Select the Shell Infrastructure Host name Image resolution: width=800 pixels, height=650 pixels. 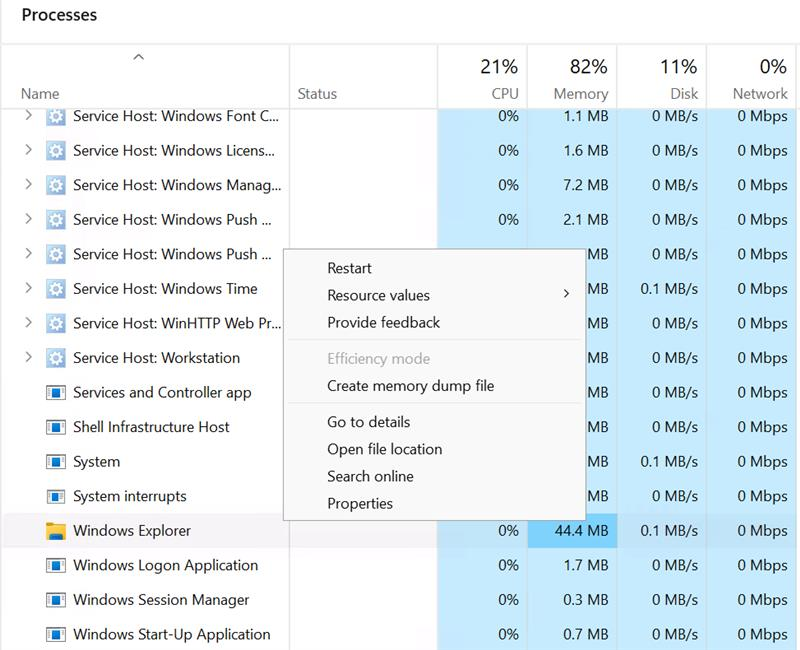point(151,427)
